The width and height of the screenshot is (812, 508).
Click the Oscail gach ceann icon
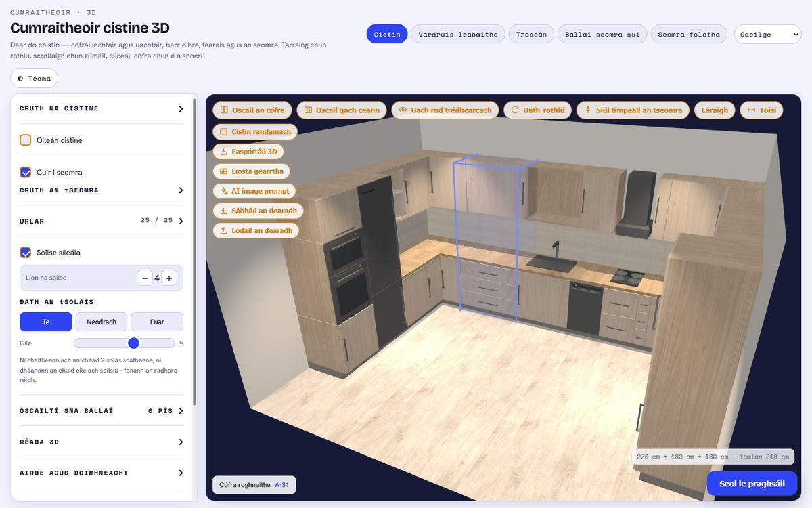308,110
